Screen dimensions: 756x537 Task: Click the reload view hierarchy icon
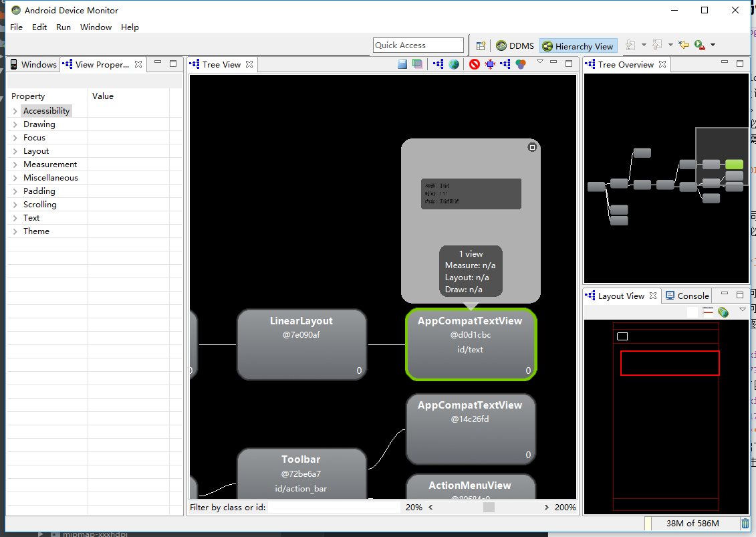click(438, 64)
